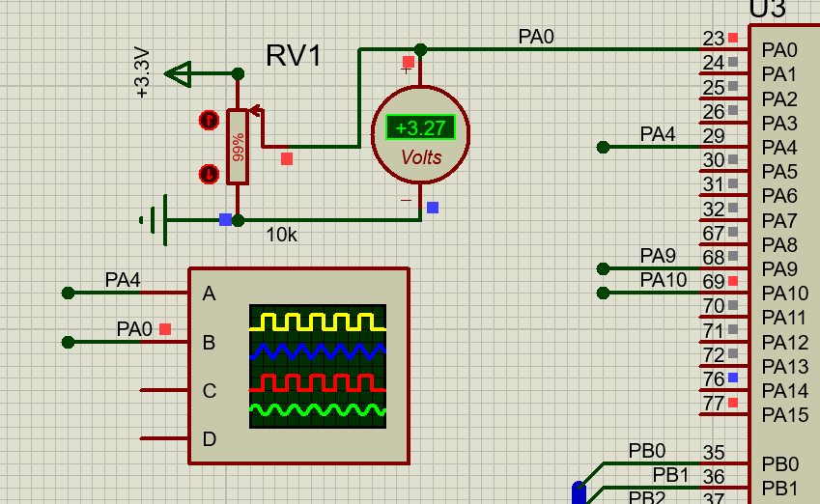The height and width of the screenshot is (504, 820).
Task: Click oscilloscope channel C label
Action: [x=210, y=391]
